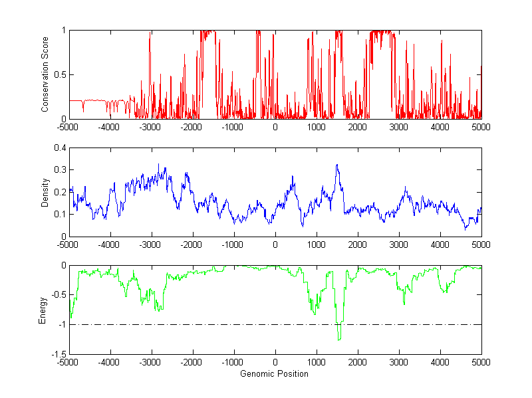Click the 0.3 tick label on Density axis
532x398 pixels.
point(59,170)
